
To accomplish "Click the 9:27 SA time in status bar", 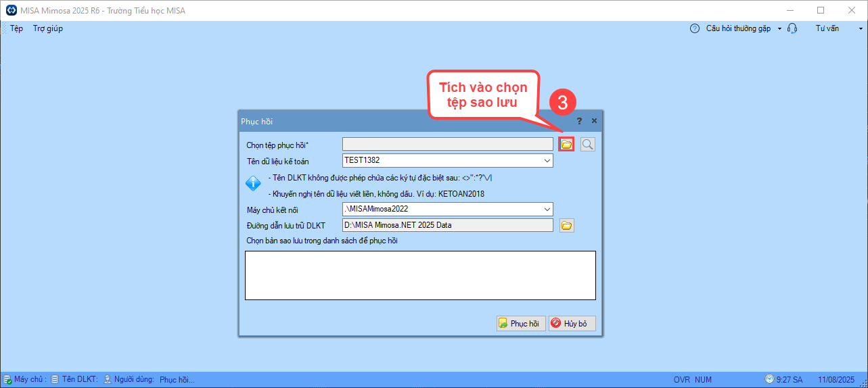I will (x=789, y=380).
